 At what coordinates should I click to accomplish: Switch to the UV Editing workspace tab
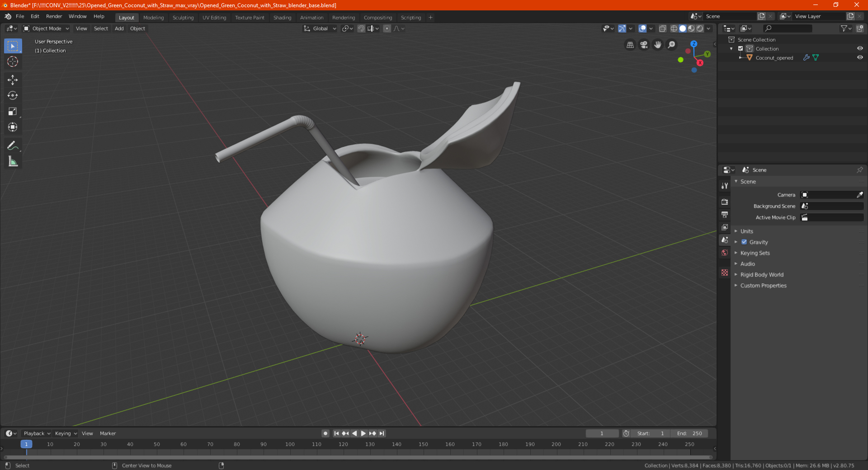tap(214, 18)
